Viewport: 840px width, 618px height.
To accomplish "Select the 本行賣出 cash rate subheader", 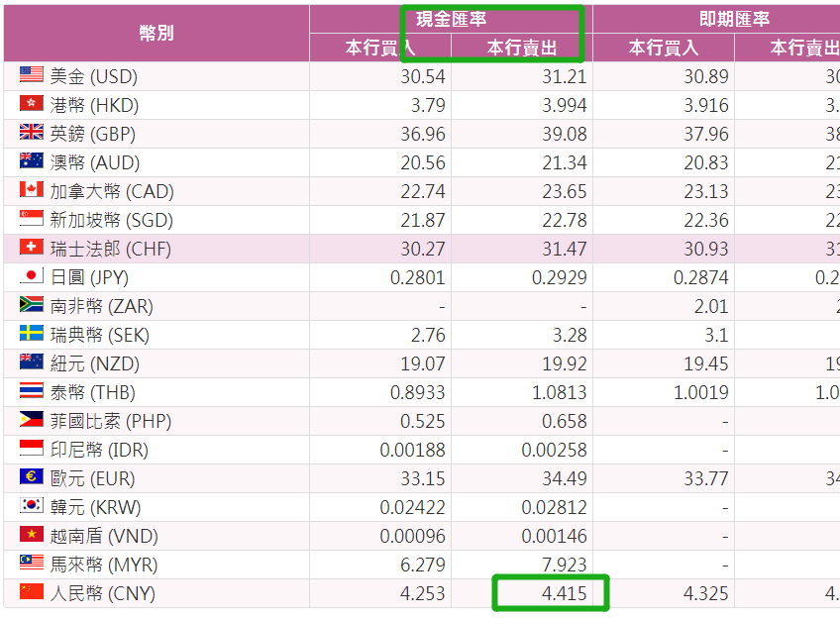I will 522,48.
